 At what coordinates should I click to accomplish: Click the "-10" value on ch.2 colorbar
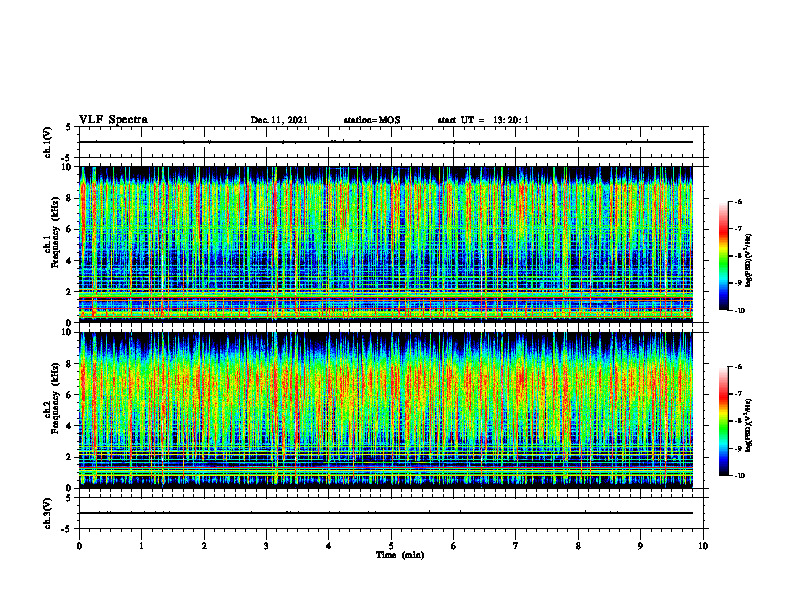[739, 476]
